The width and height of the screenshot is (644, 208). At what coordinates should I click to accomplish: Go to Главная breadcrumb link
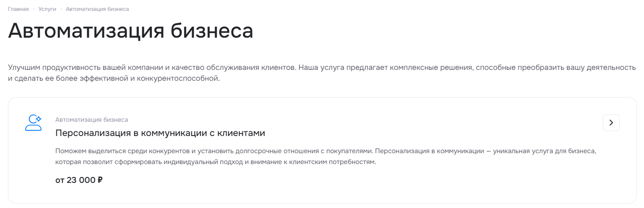point(18,9)
